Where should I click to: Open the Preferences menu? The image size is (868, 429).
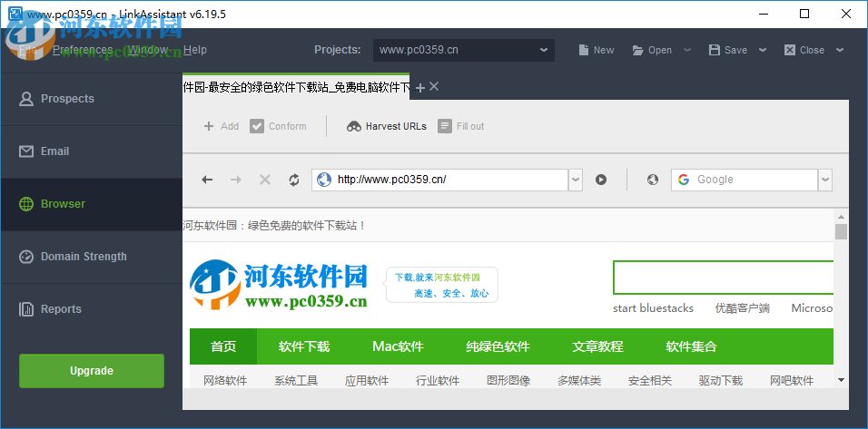pos(83,50)
